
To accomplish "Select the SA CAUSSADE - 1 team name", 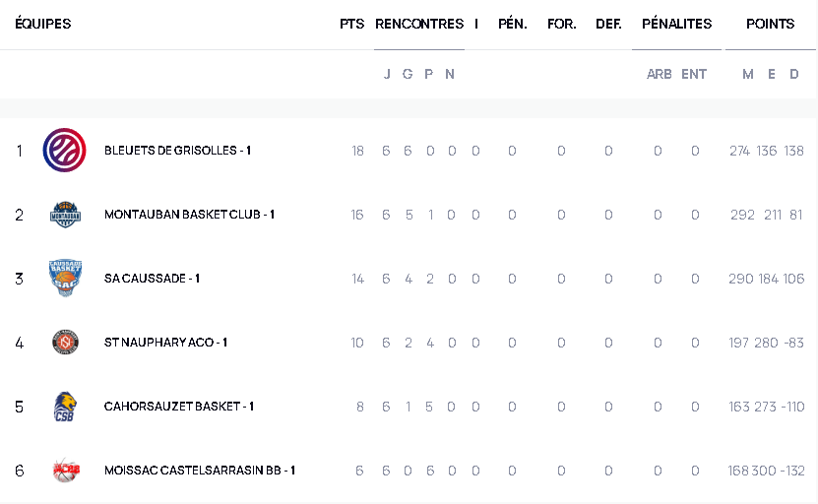I will click(152, 279).
